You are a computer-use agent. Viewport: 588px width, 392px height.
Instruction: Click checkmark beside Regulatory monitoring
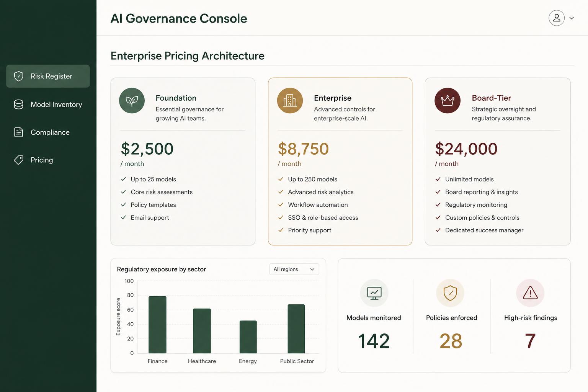coord(438,205)
